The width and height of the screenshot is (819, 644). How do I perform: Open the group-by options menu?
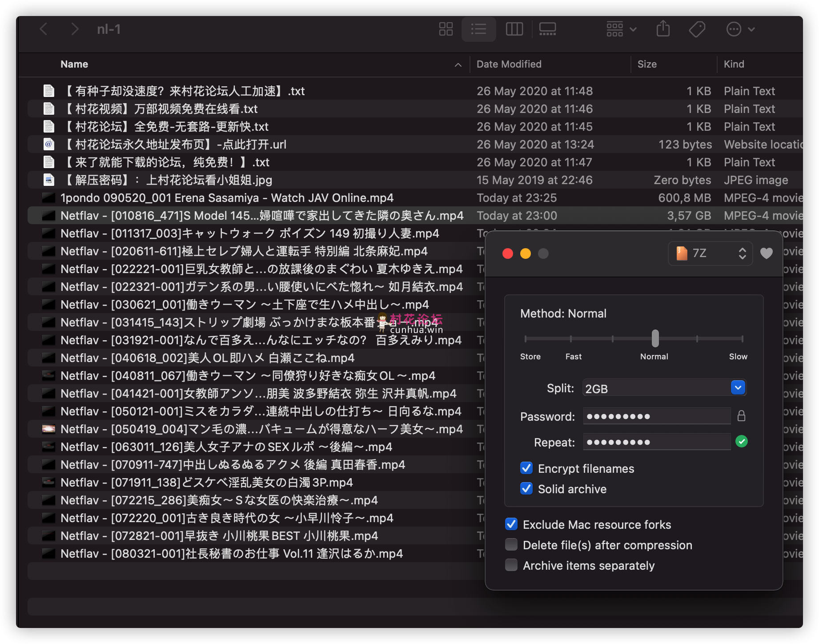click(x=621, y=29)
